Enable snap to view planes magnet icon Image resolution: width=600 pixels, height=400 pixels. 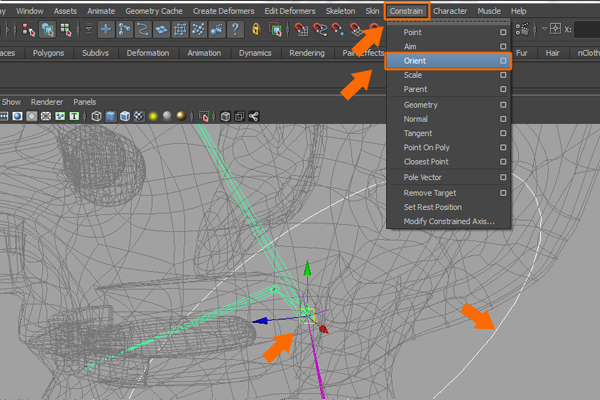[356, 29]
